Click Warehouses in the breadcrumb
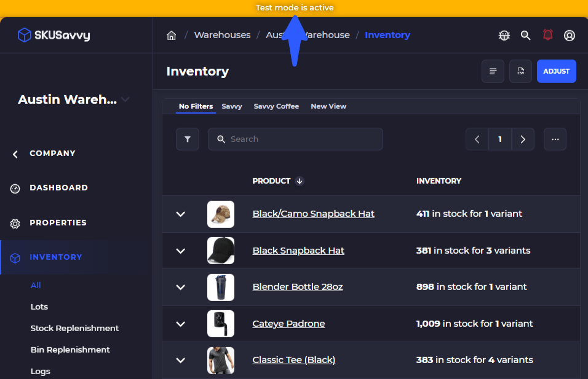Screen dimensions: 588x379 223,35
